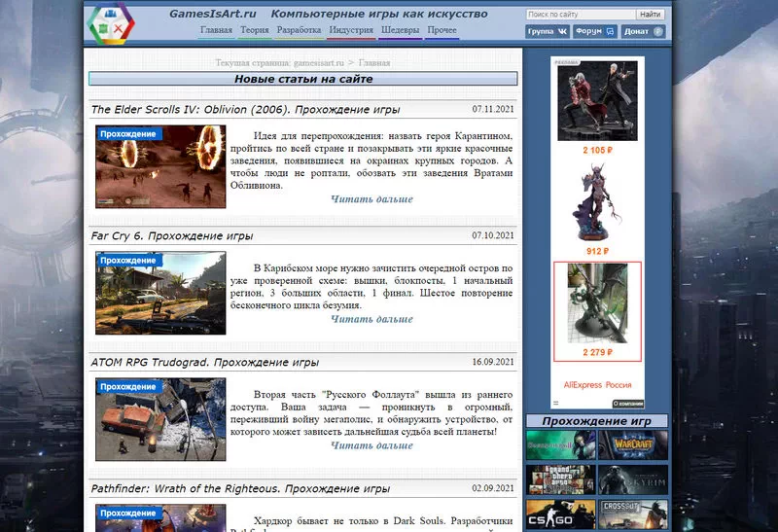Viewport: 778px width, 532px height.
Task: Open the CS:GO walkthrough tile
Action: (x=561, y=514)
